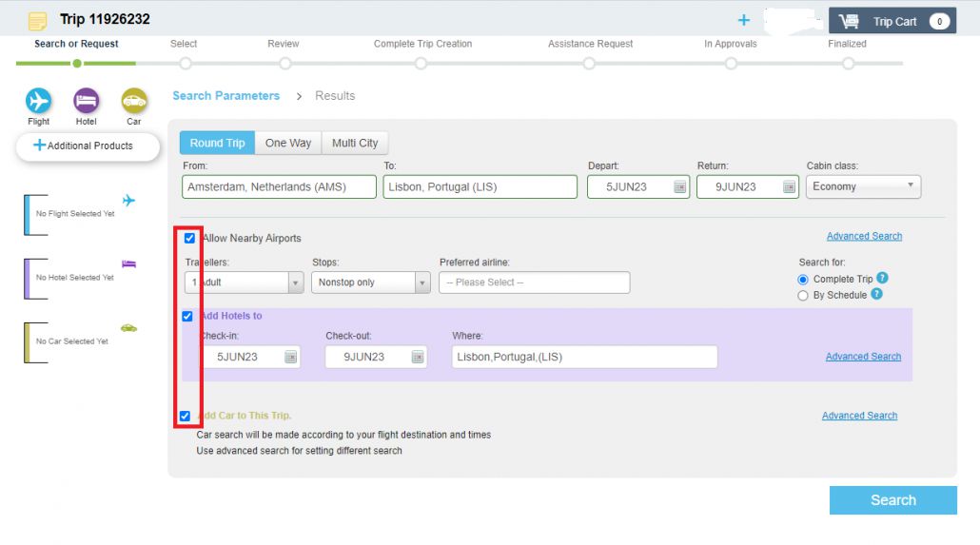This screenshot has height=545, width=980.
Task: Open the Return date calendar icon
Action: 789,186
